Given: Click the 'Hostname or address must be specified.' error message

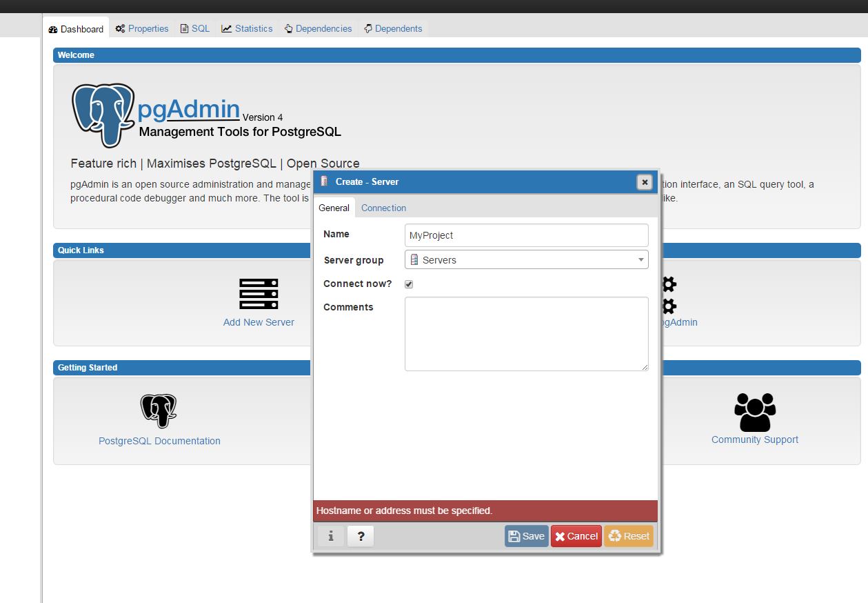Looking at the screenshot, I should [x=404, y=511].
